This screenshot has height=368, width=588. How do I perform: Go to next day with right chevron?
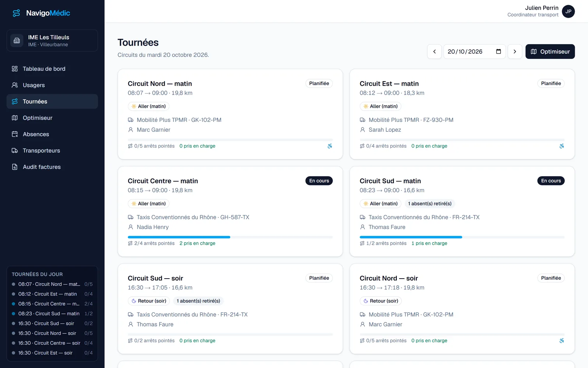coord(515,52)
